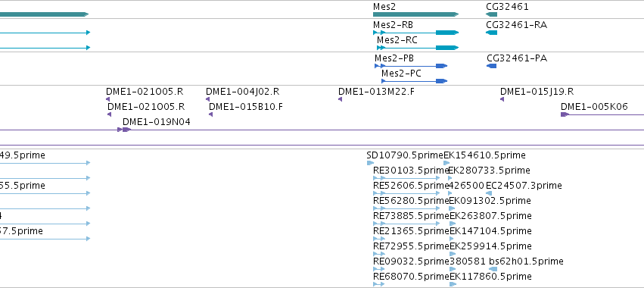Viewport: 644px width, 288px height.
Task: Select the RE21365.5prime label
Action: [411, 231]
